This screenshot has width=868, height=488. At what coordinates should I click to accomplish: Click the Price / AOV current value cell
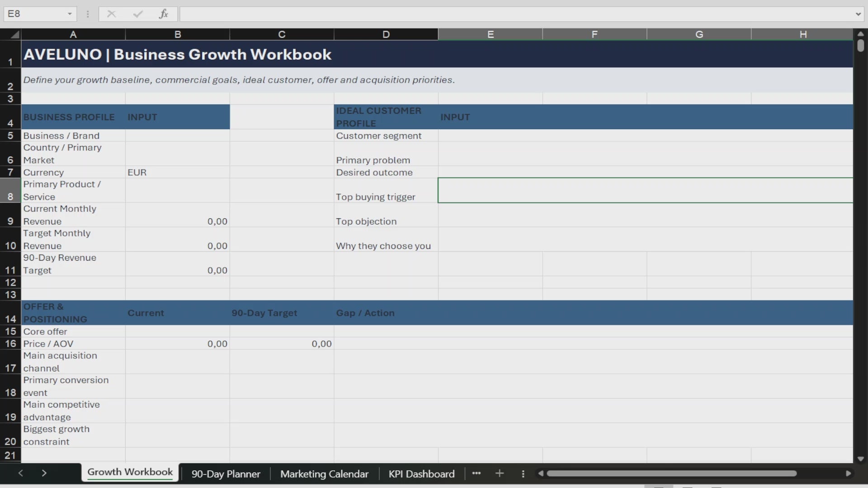coord(178,343)
